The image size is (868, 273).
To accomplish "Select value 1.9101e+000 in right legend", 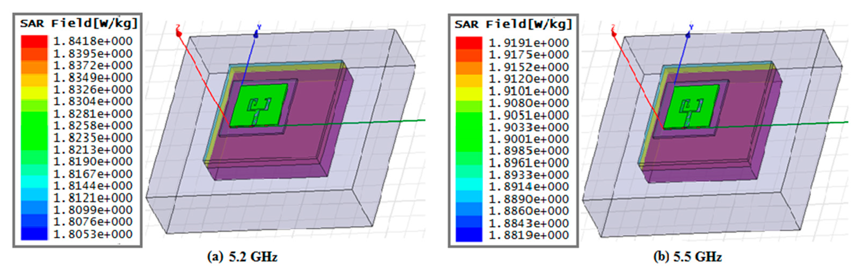I will (x=529, y=91).
